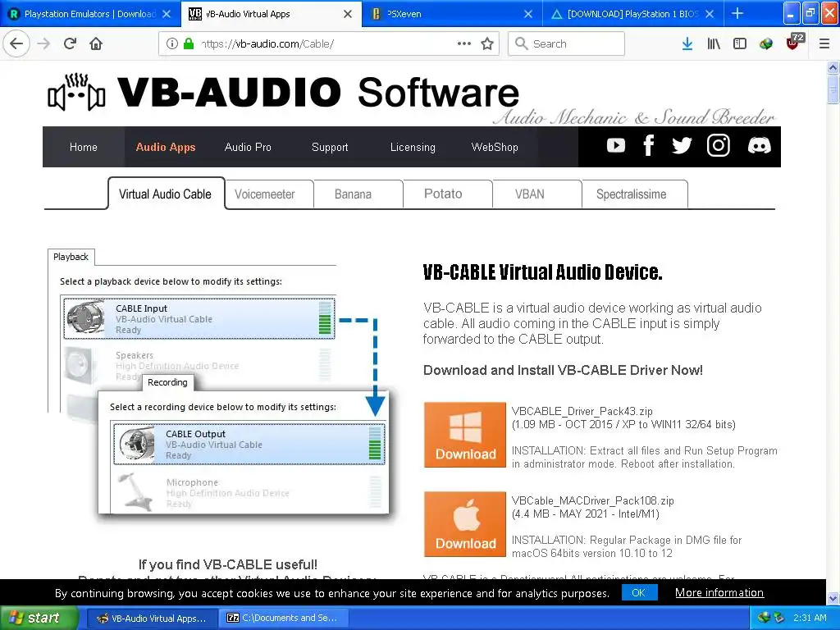
Task: Open a new browser tab with plus
Action: [737, 13]
